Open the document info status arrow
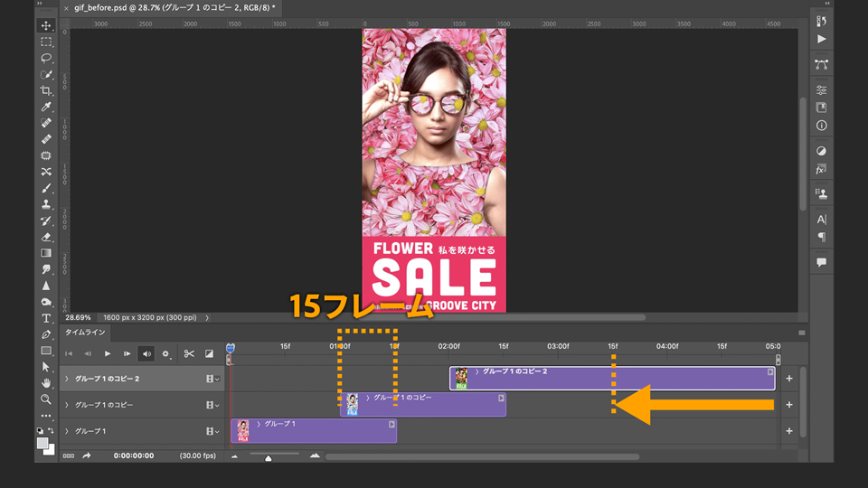This screenshot has height=488, width=868. point(207,318)
